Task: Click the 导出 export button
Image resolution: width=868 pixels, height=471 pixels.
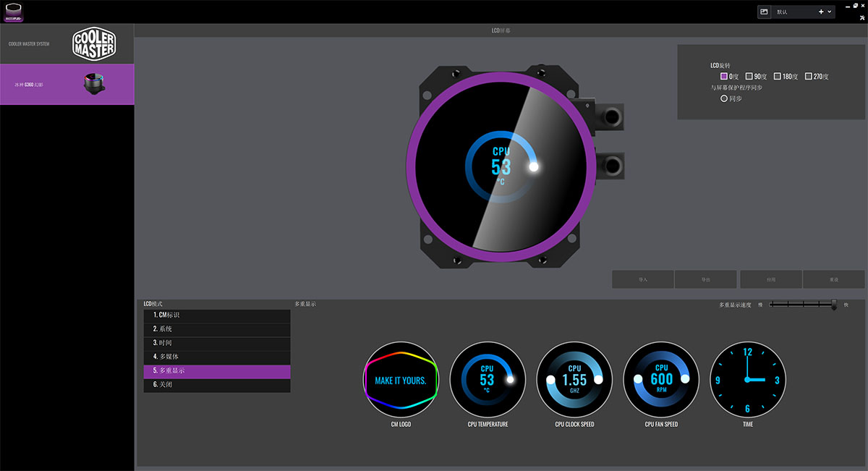Action: [706, 279]
